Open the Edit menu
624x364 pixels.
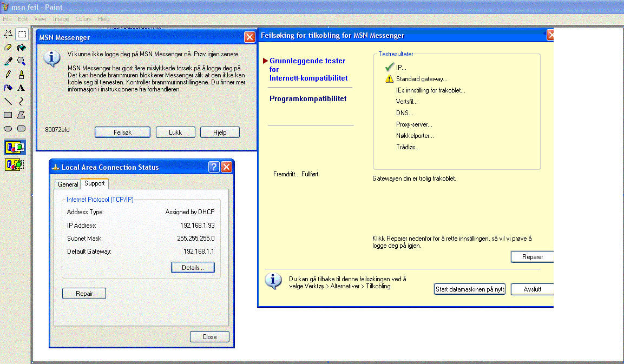pos(23,19)
